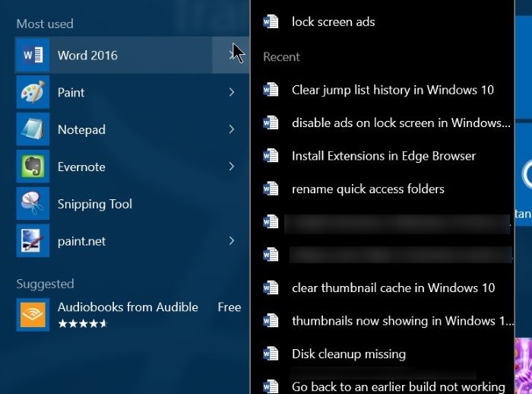The width and height of the screenshot is (532, 394).
Task: Click the Free label for Audible
Action: pos(230,307)
